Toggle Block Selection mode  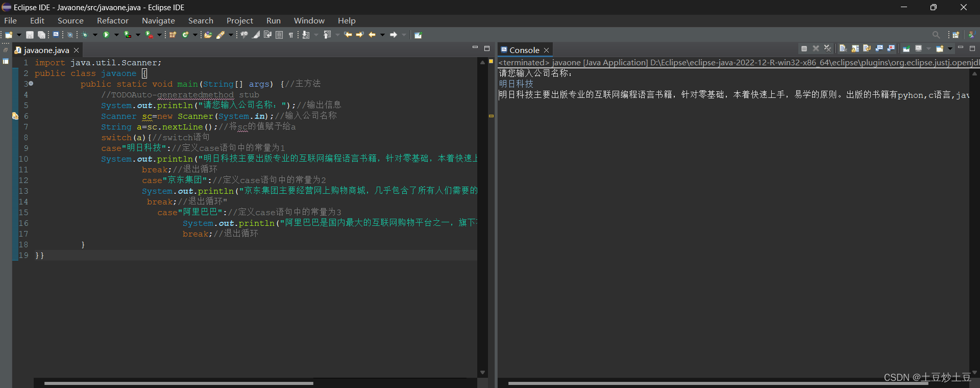279,35
